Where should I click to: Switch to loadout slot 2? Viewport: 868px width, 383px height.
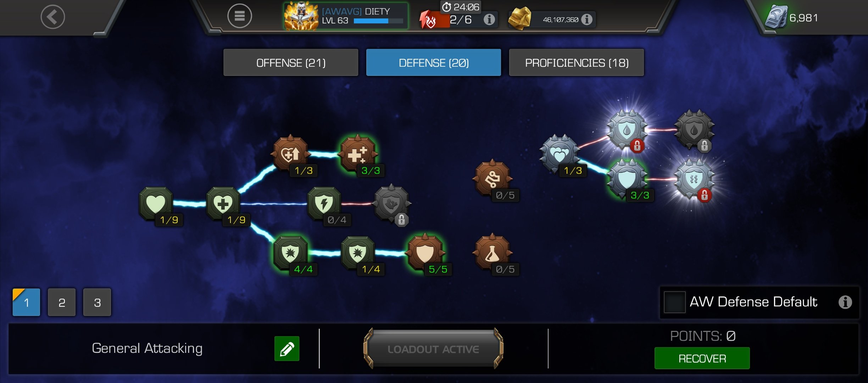click(62, 302)
